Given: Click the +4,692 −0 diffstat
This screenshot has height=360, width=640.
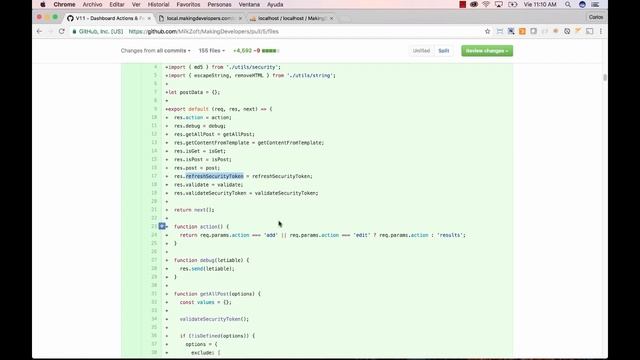Looking at the screenshot, I should click(x=256, y=51).
